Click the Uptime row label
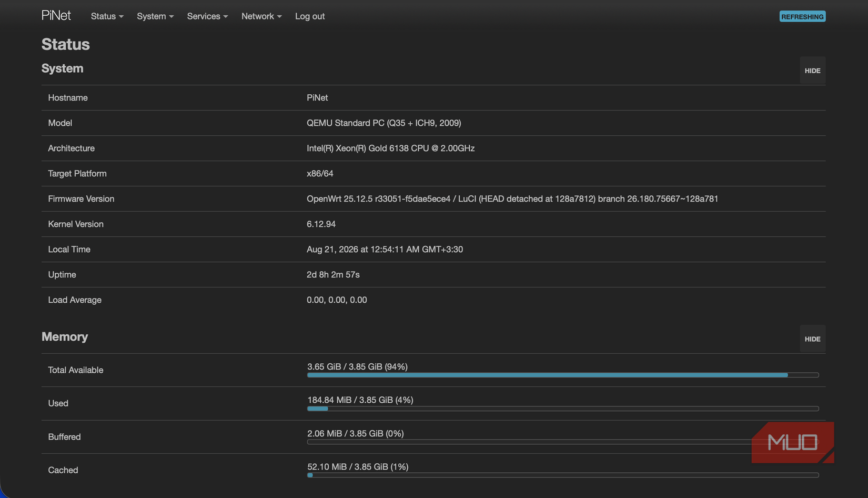The image size is (868, 498). (x=62, y=275)
